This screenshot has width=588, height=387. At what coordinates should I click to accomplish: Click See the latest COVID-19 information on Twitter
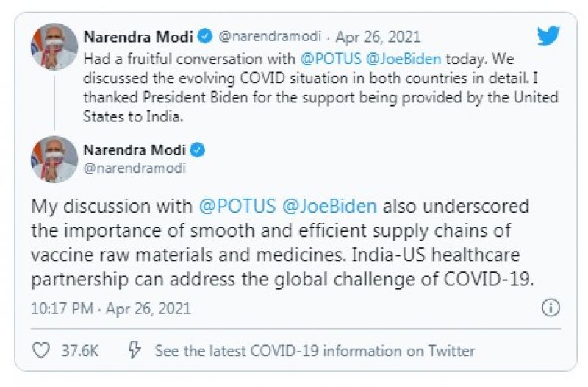[315, 351]
